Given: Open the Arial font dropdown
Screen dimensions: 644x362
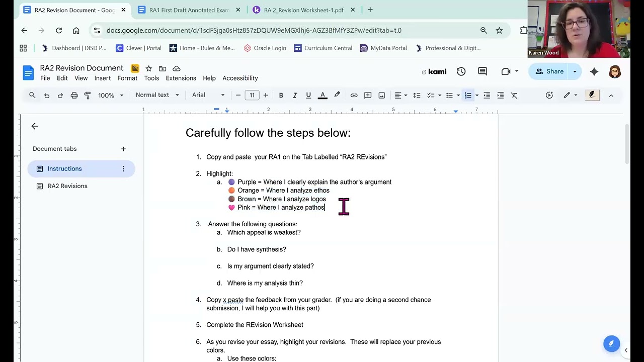Looking at the screenshot, I should point(208,95).
